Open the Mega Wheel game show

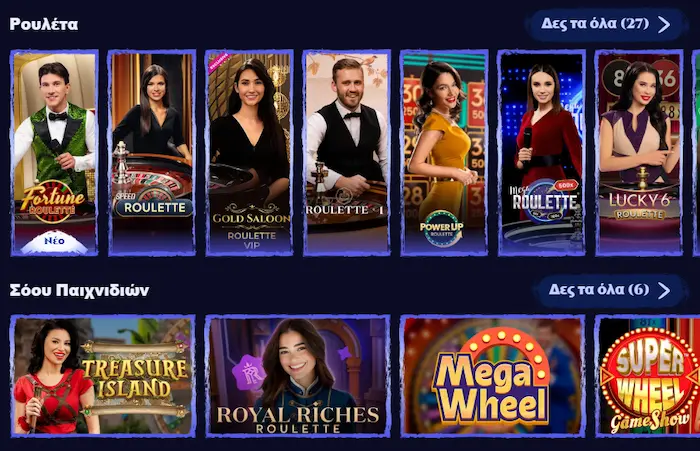click(493, 376)
